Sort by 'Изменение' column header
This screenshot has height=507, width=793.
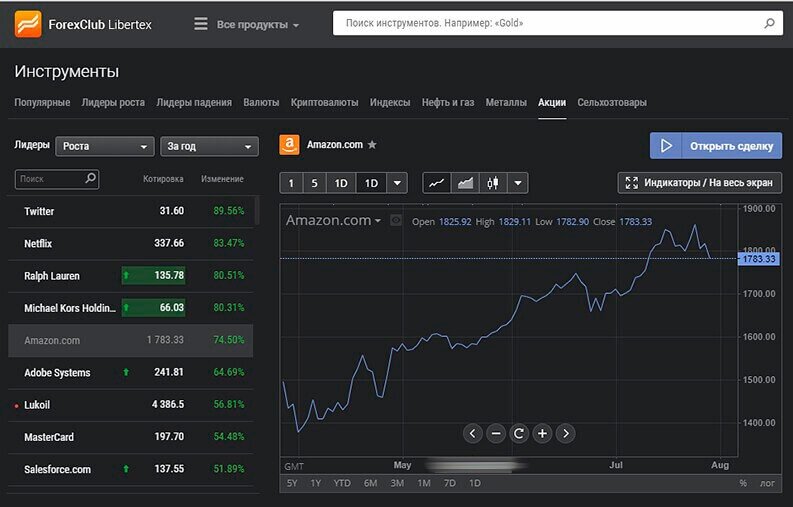tap(222, 179)
